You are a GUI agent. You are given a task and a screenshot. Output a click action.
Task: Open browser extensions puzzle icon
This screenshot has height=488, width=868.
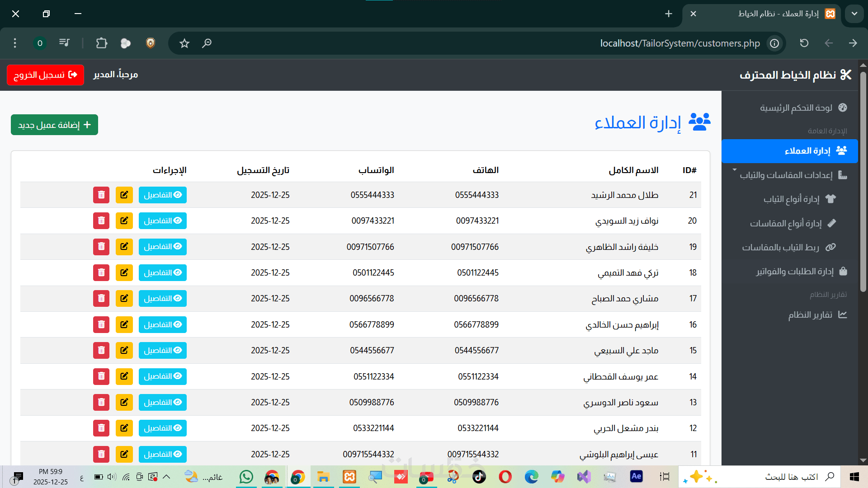point(102,43)
